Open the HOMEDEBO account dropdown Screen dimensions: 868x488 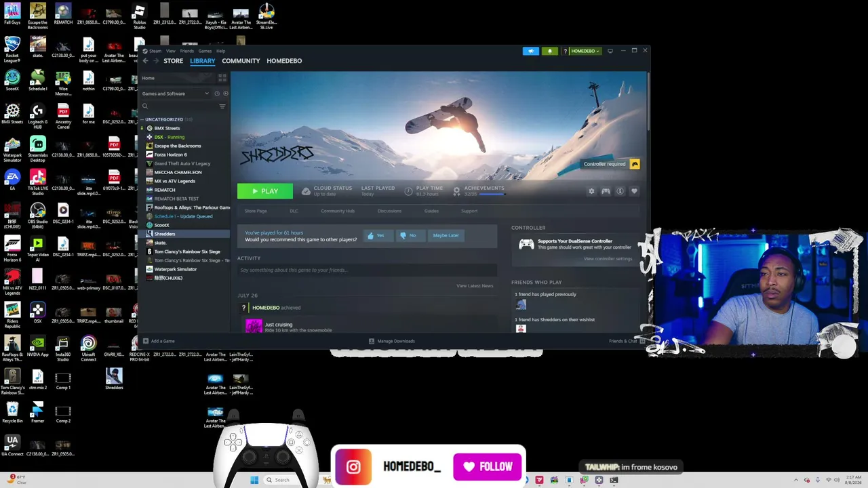click(585, 51)
